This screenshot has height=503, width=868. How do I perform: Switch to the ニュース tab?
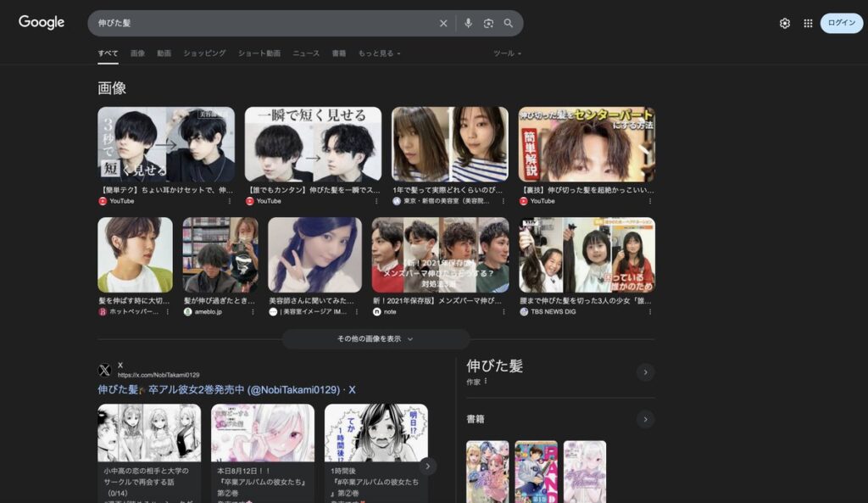pyautogui.click(x=306, y=53)
